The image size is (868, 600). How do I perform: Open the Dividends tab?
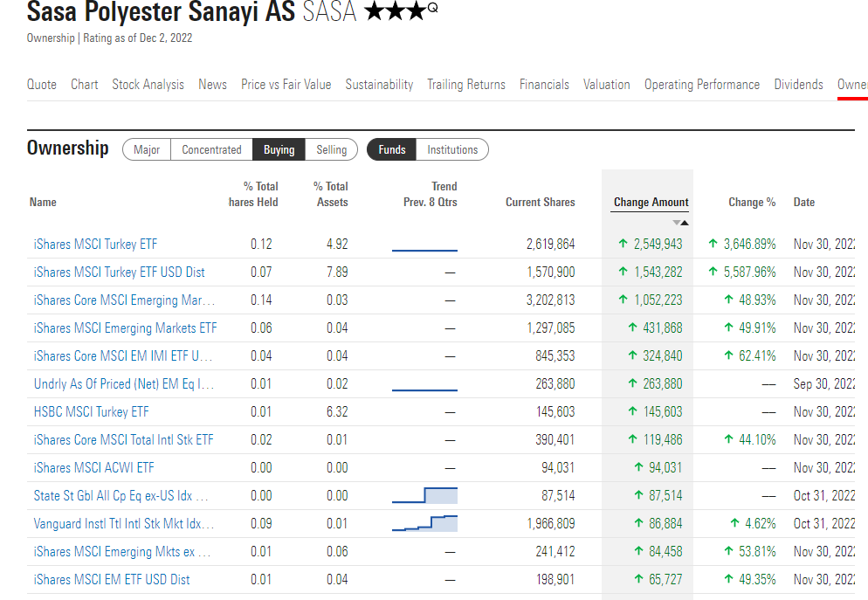tap(798, 84)
